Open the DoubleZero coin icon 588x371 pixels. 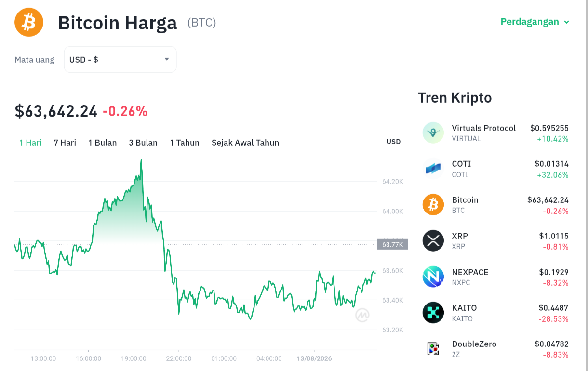[433, 349]
